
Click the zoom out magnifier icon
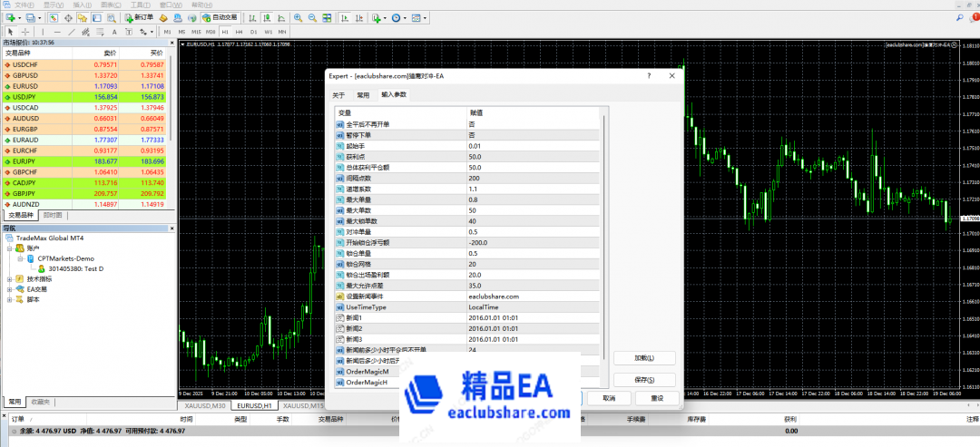(x=313, y=18)
